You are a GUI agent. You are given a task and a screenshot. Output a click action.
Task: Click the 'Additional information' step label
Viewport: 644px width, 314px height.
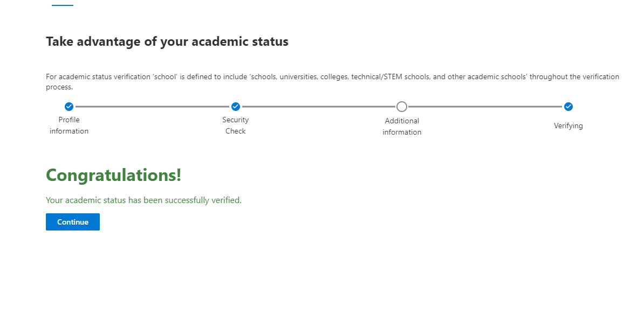coord(402,127)
